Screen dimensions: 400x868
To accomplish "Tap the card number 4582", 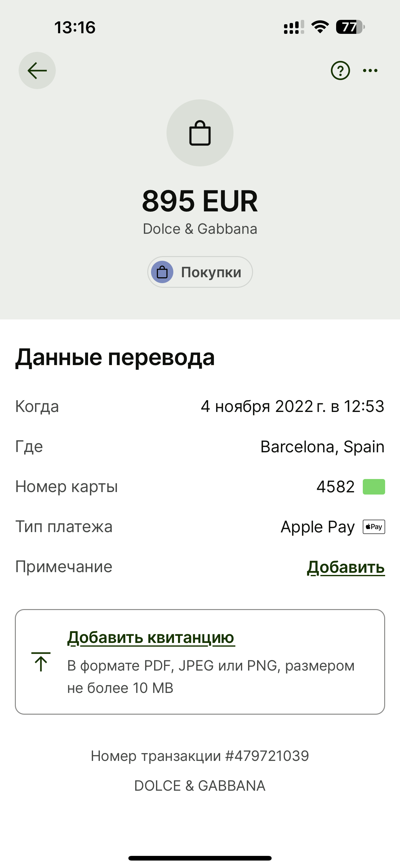I will click(336, 487).
